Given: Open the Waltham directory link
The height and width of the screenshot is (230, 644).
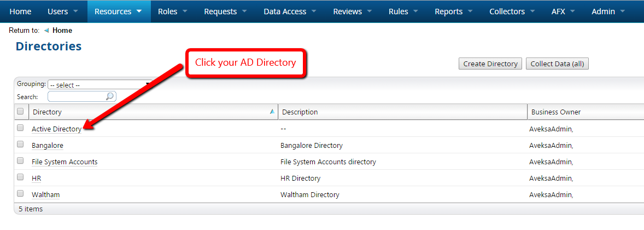Looking at the screenshot, I should 46,195.
